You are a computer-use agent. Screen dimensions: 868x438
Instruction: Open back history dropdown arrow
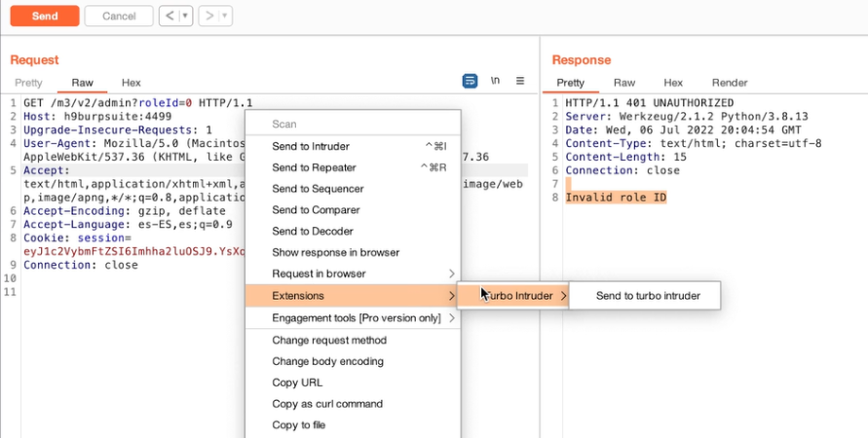point(186,16)
